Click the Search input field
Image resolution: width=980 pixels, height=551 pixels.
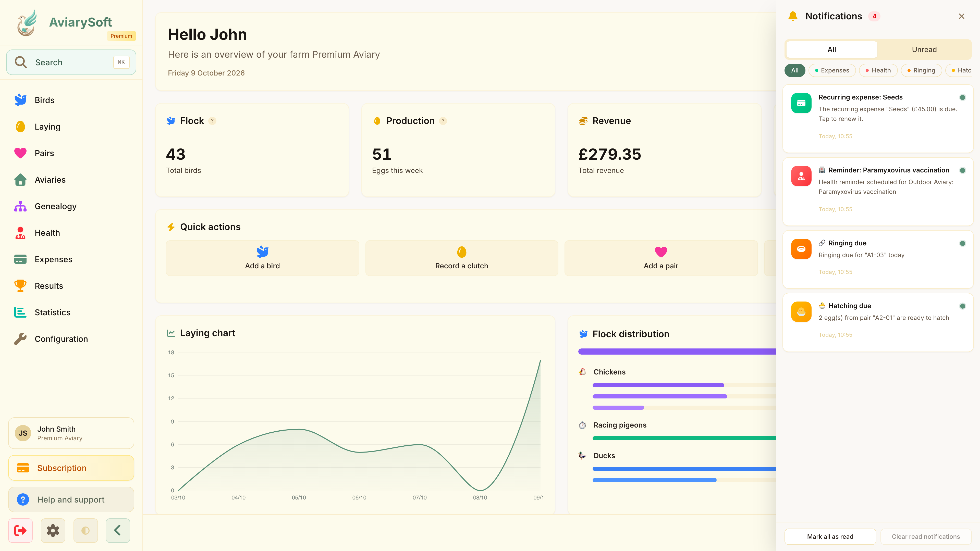click(x=71, y=62)
